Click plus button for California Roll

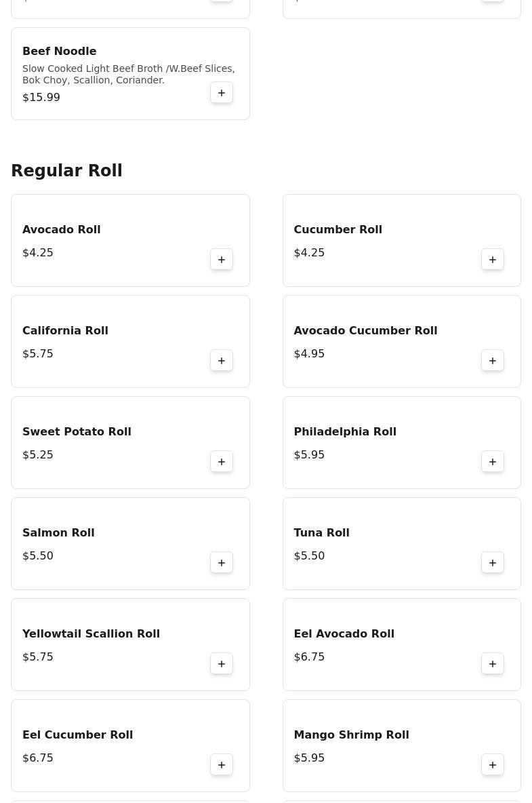(222, 361)
